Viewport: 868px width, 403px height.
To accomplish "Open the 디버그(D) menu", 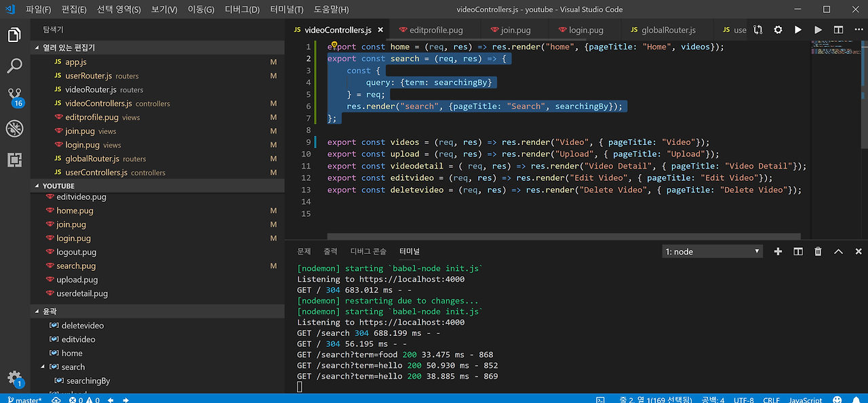I will point(242,9).
